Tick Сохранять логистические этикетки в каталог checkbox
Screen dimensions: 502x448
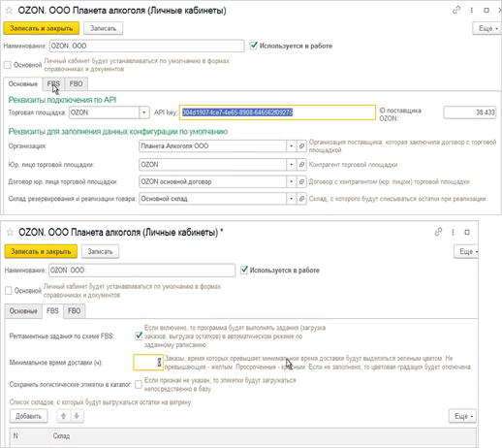pyautogui.click(x=139, y=384)
